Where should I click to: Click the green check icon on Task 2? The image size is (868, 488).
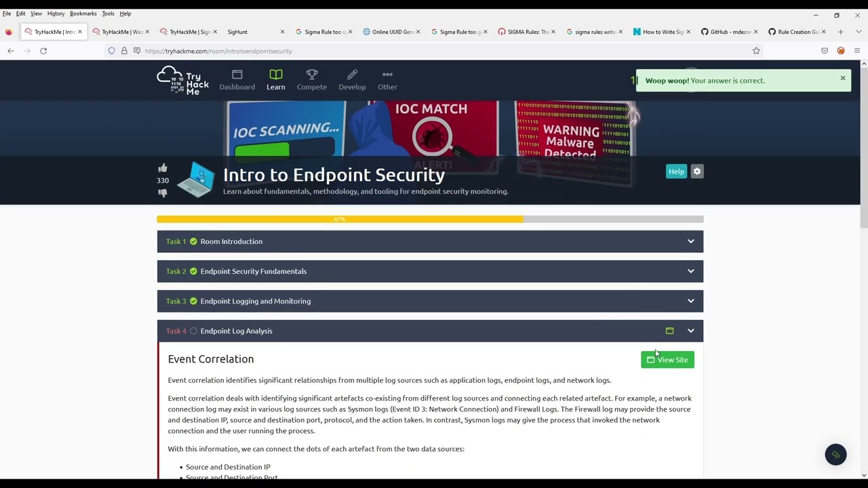point(193,271)
